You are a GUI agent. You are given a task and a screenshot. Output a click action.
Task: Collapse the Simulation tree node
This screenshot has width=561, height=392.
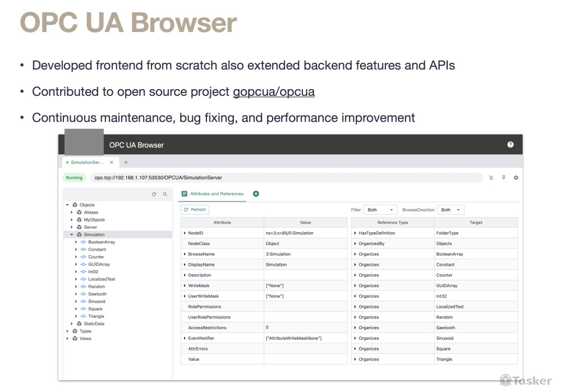72,234
